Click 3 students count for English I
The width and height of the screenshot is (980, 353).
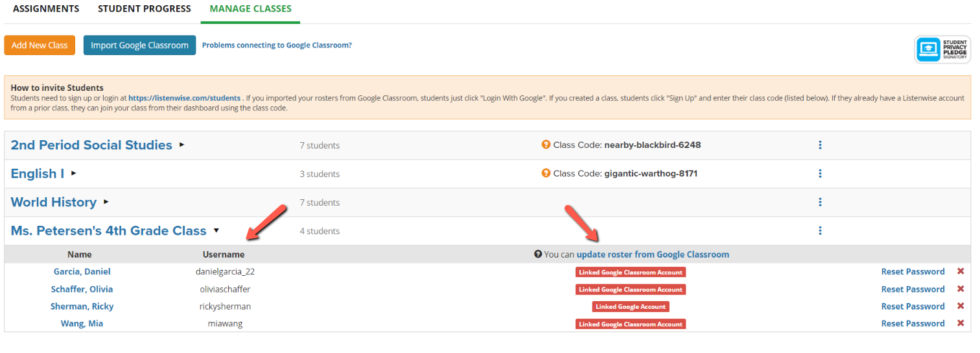pos(320,174)
